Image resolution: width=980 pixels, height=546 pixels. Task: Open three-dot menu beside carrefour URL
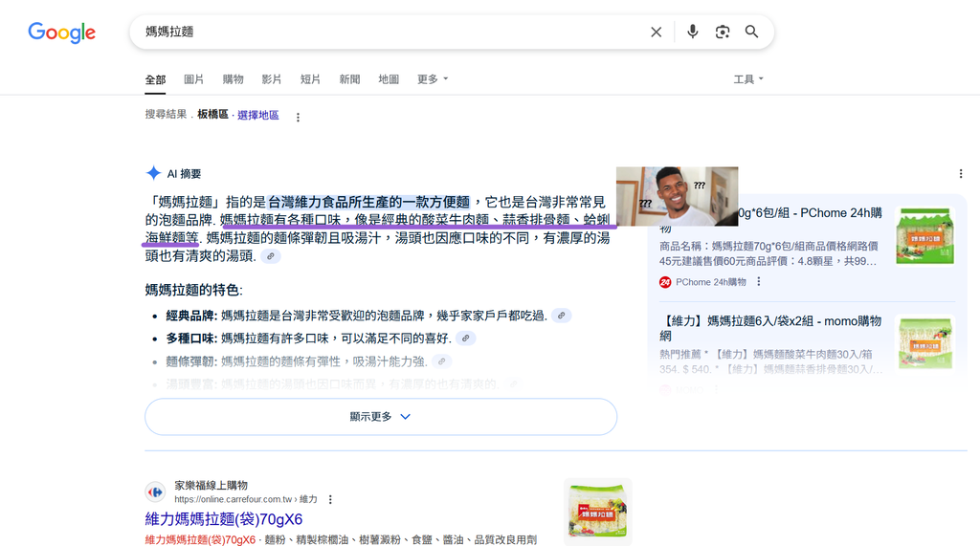[x=330, y=499]
